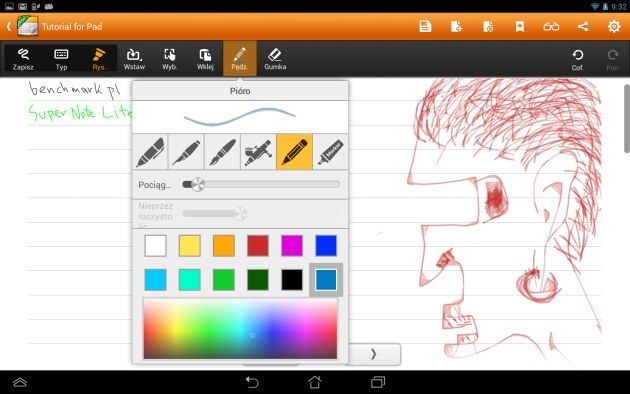Choose the Marker pen type
Viewport: 630px width, 394px height.
pyautogui.click(x=331, y=152)
